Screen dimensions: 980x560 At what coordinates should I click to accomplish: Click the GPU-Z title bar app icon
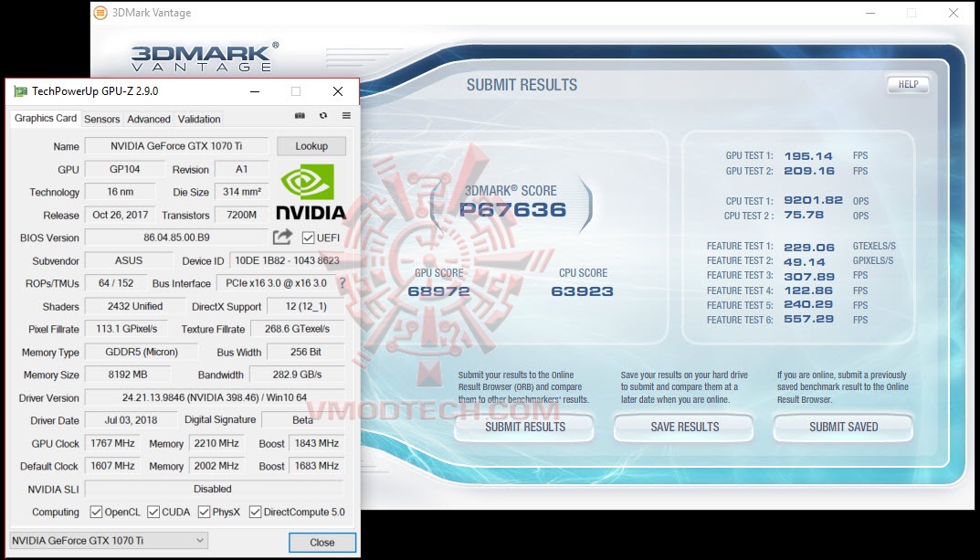tap(21, 91)
